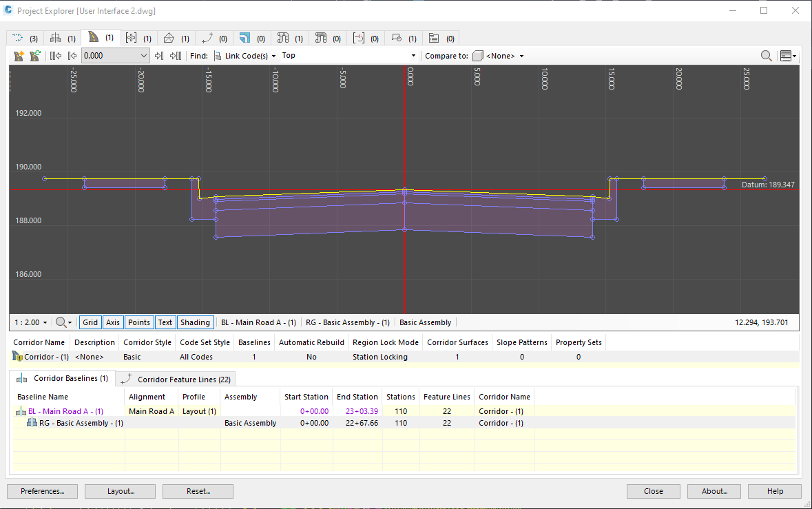Disable the Points display toggle
The width and height of the screenshot is (812, 509).
[139, 322]
